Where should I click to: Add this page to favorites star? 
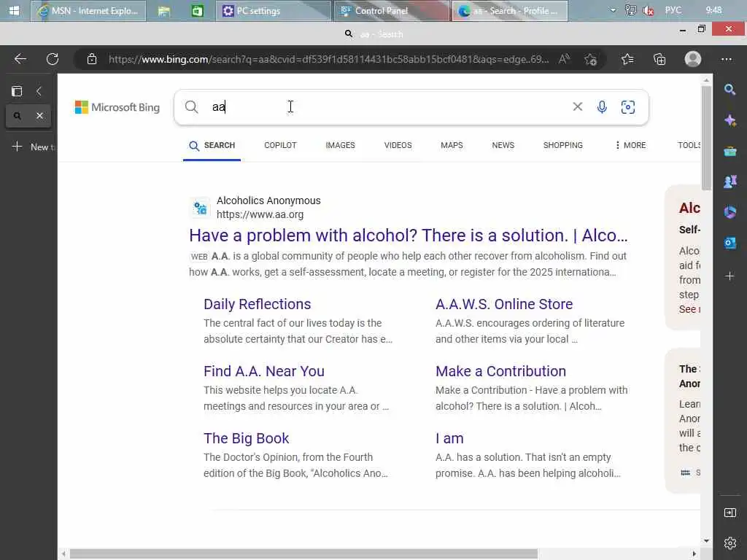591,59
